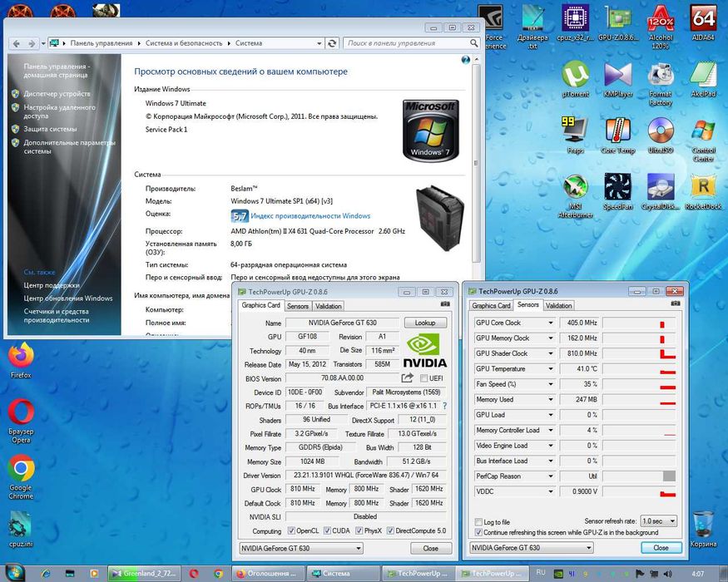This screenshot has width=728, height=582.
Task: Switch to Sensors tab in left GPU-Z window
Action: pos(298,306)
